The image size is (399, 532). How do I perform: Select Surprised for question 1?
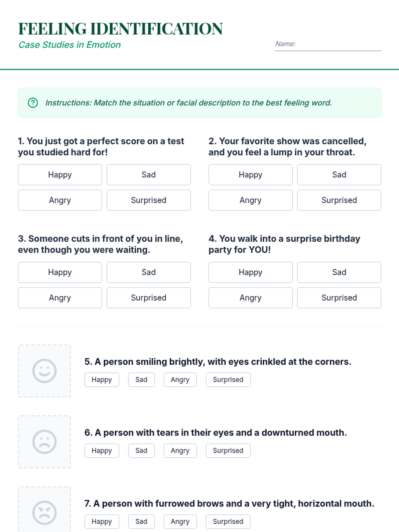(149, 200)
